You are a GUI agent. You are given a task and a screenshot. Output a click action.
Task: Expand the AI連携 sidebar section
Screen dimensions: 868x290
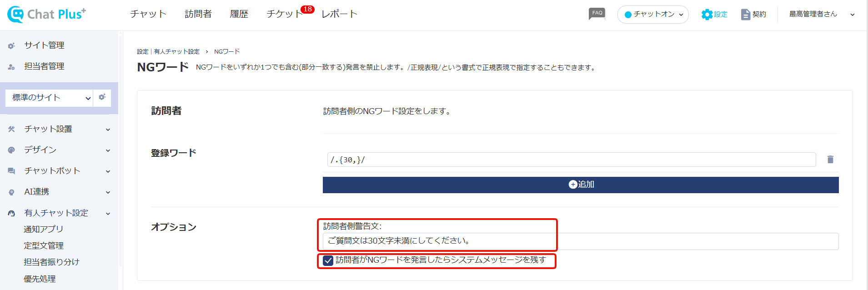(59, 192)
